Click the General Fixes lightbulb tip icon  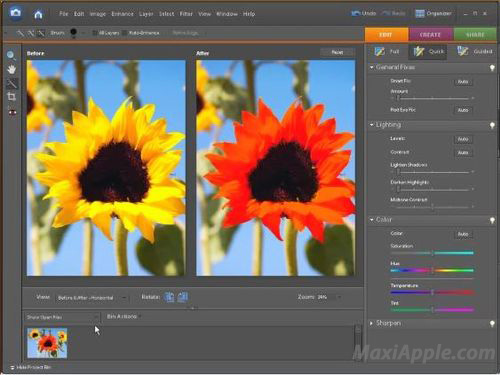[492, 68]
